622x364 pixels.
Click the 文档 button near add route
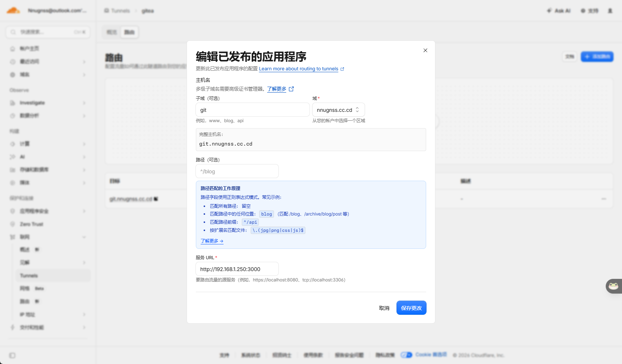pyautogui.click(x=570, y=57)
